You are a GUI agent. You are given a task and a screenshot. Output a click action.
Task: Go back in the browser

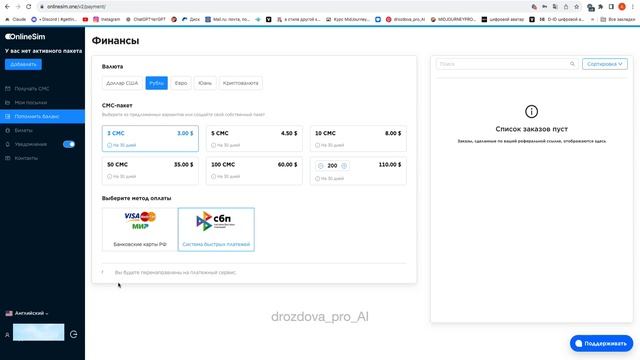[x=7, y=7]
